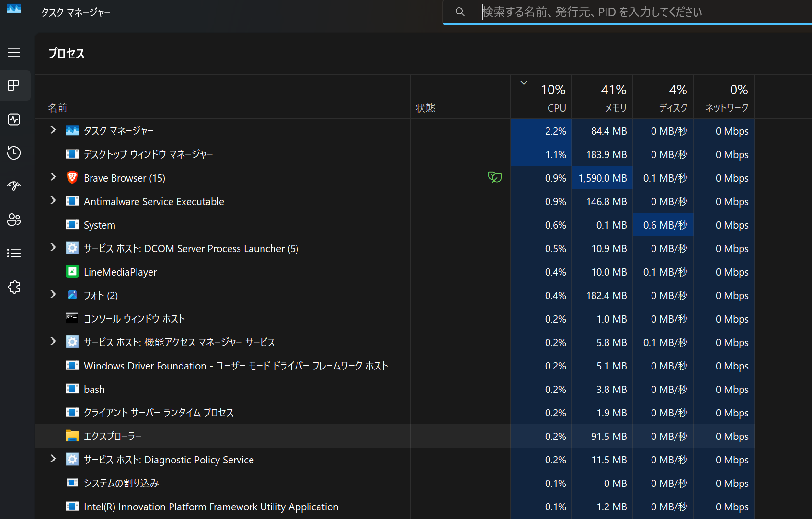Image resolution: width=812 pixels, height=519 pixels.
Task: Select the システムの割り込み row
Action: [395, 483]
